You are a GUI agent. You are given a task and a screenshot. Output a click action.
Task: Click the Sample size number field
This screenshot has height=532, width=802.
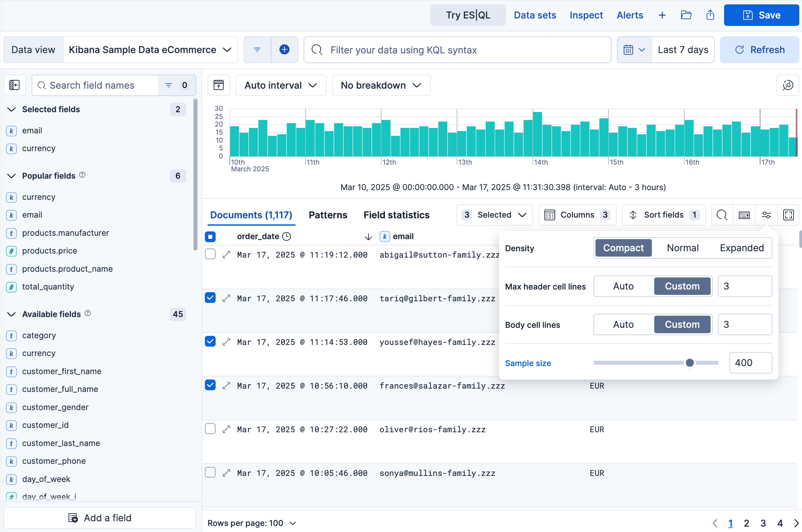(750, 363)
